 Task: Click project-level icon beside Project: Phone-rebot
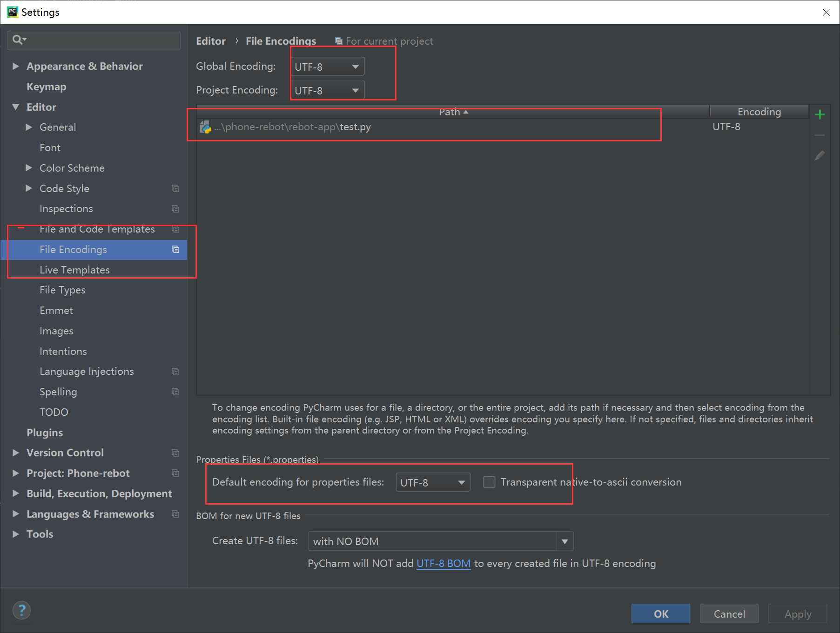pyautogui.click(x=175, y=473)
